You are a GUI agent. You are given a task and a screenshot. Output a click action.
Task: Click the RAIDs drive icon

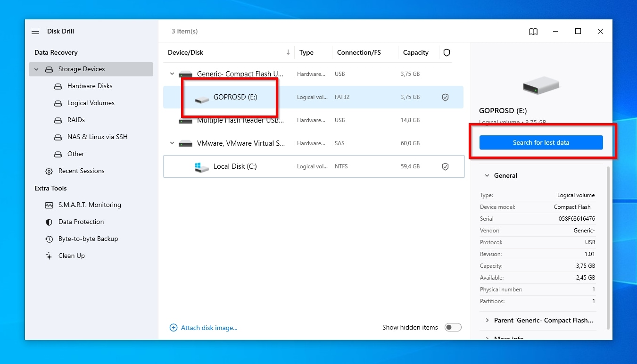[58, 120]
